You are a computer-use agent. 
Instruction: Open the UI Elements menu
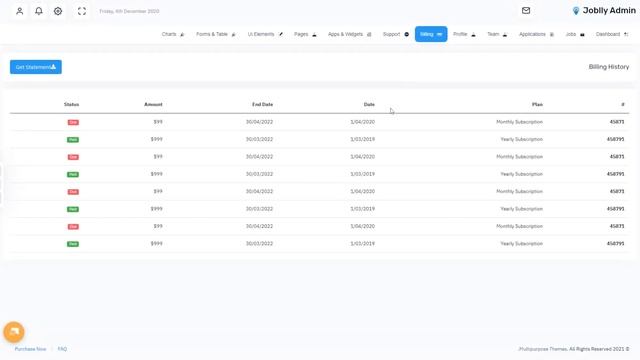click(265, 34)
